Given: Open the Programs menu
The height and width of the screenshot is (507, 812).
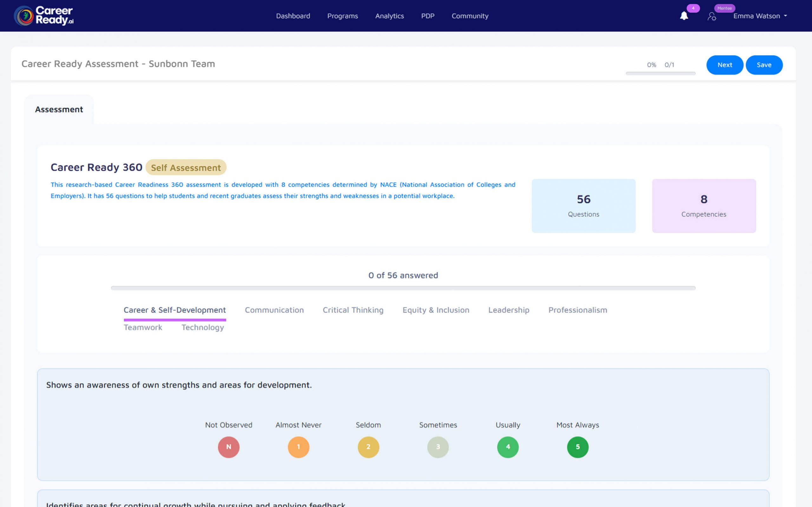Looking at the screenshot, I should (342, 16).
